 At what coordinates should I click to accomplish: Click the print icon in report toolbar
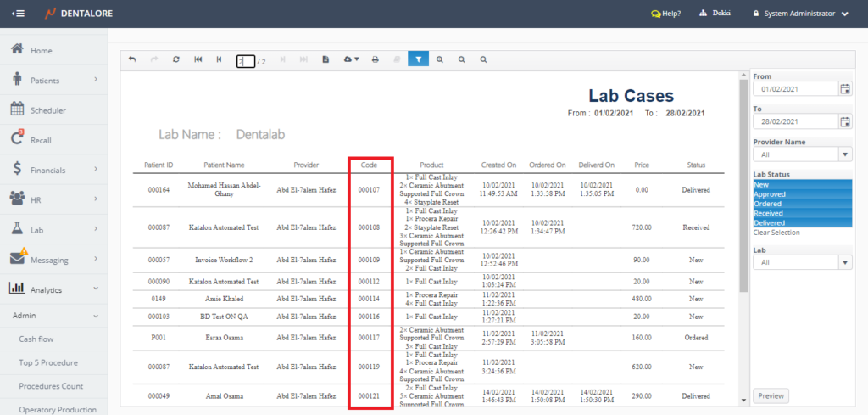[x=374, y=60]
